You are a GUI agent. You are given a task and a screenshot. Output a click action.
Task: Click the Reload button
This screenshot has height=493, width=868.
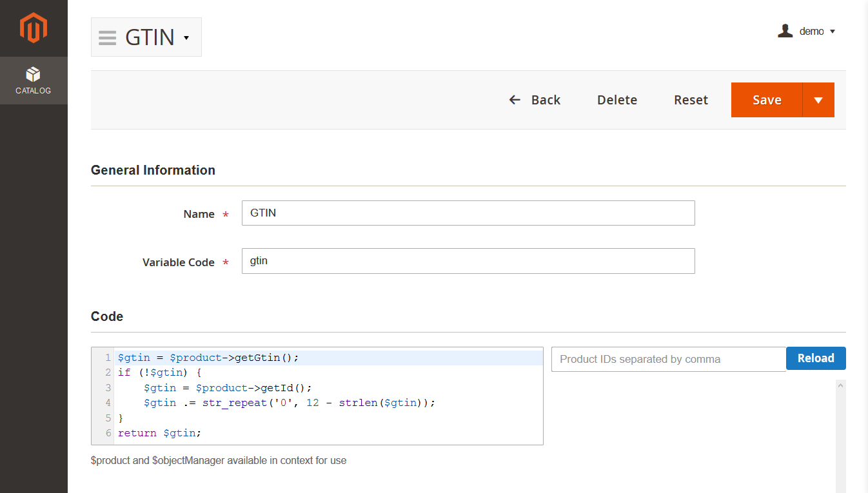click(x=816, y=358)
